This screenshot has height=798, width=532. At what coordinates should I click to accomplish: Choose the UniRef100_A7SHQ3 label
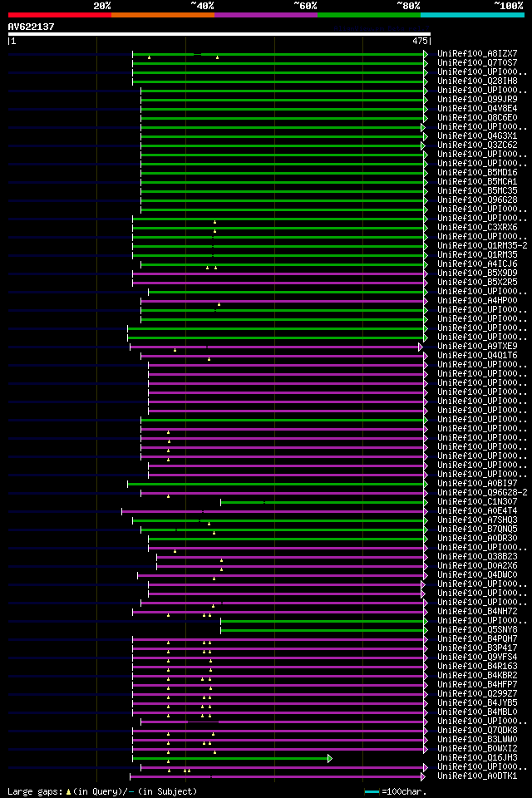[477, 520]
